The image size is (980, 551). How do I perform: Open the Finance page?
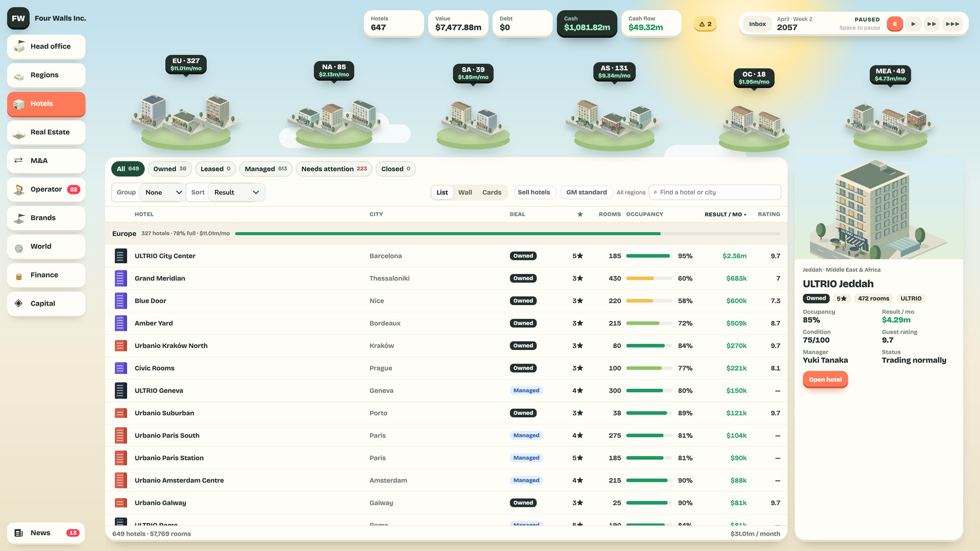(46, 275)
